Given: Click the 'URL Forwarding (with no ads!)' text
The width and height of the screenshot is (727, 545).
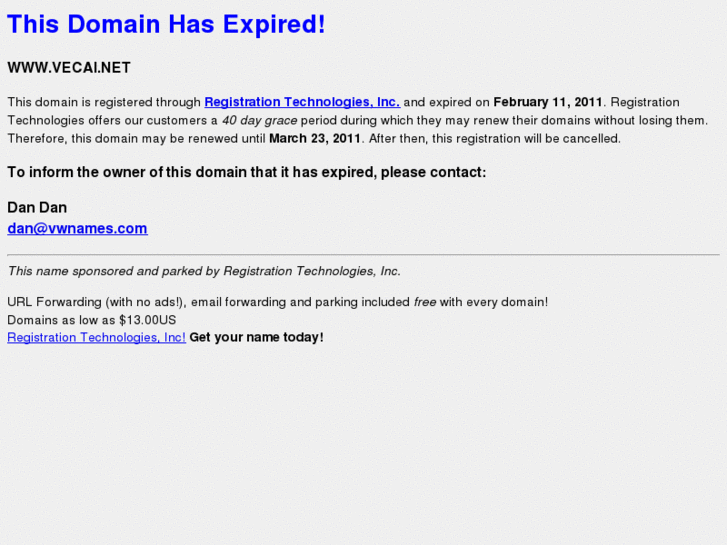Looking at the screenshot, I should coord(95,301).
